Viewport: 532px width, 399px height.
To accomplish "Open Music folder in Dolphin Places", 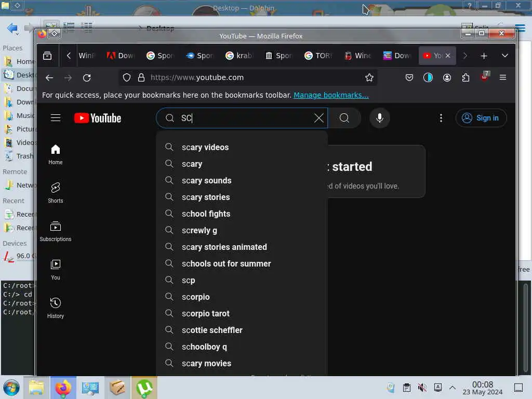I will click(x=19, y=116).
